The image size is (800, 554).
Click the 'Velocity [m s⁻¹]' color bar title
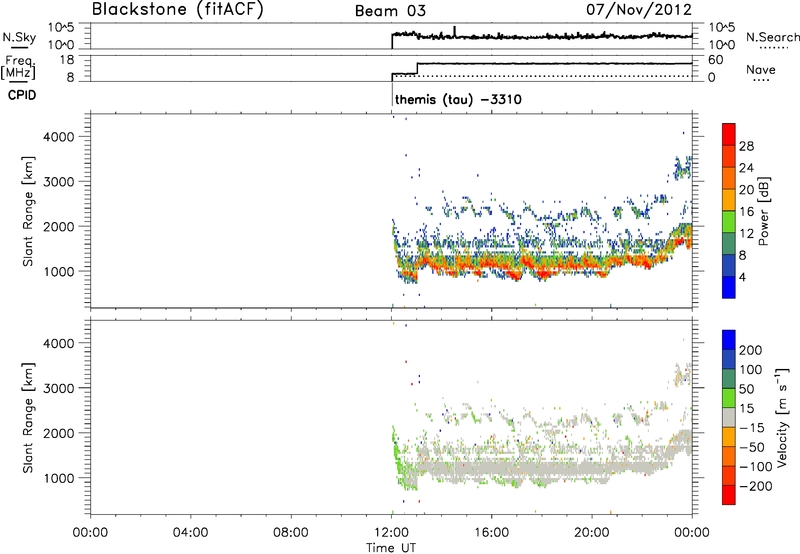click(782, 417)
